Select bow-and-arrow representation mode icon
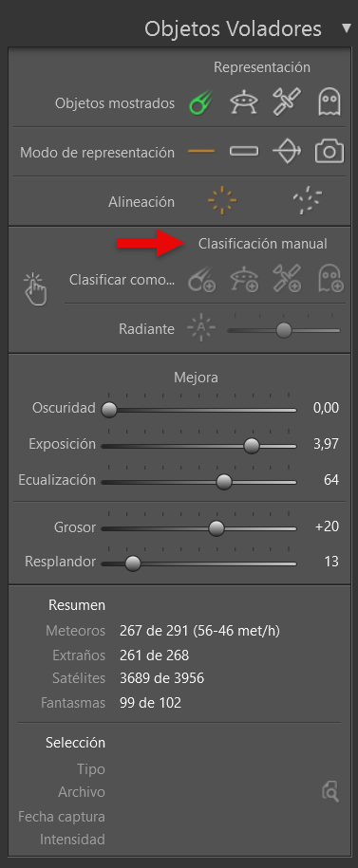358x868 pixels. pyautogui.click(x=287, y=152)
